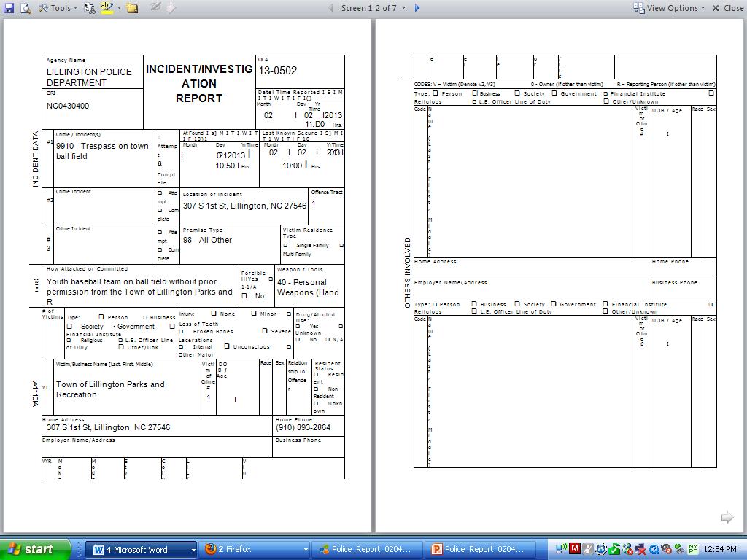Click the grayed-out eraser icon
The width and height of the screenshot is (747, 560).
tap(171, 7)
